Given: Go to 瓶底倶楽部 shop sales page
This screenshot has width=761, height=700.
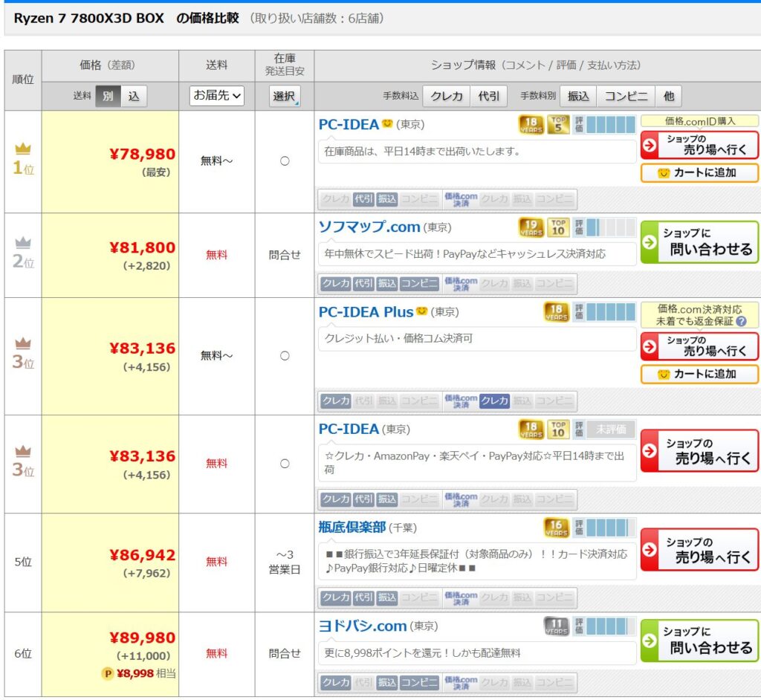Looking at the screenshot, I should 699,549.
